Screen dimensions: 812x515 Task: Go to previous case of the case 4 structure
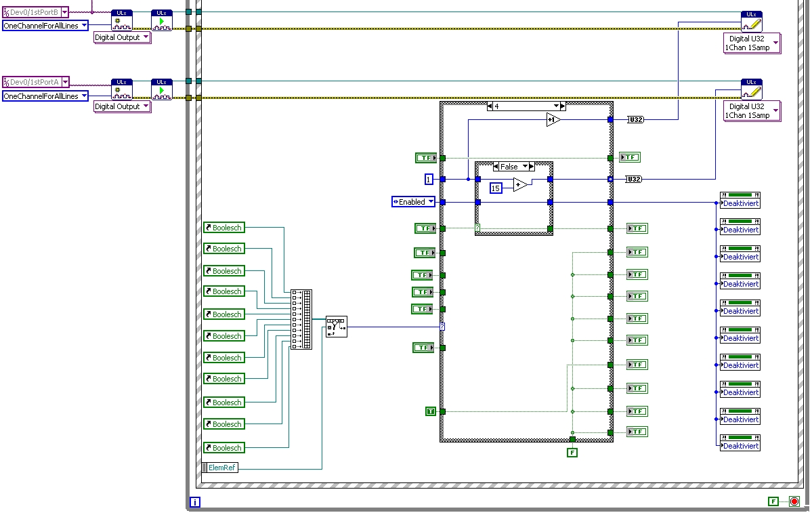click(490, 106)
